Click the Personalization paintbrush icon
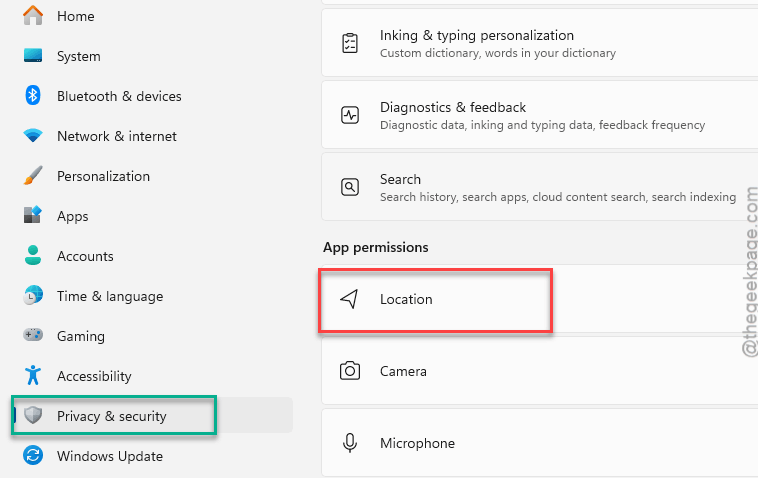 pyautogui.click(x=33, y=175)
